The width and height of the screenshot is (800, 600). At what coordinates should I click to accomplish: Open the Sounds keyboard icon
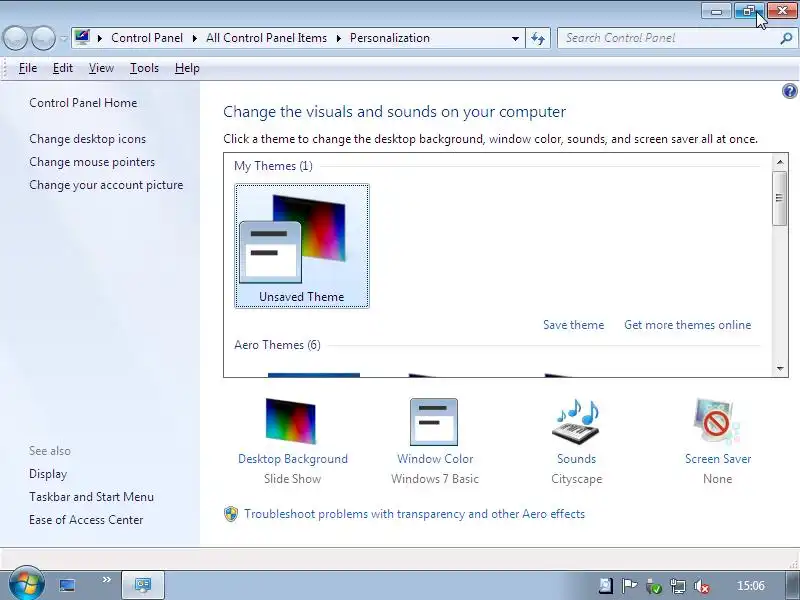coord(577,421)
